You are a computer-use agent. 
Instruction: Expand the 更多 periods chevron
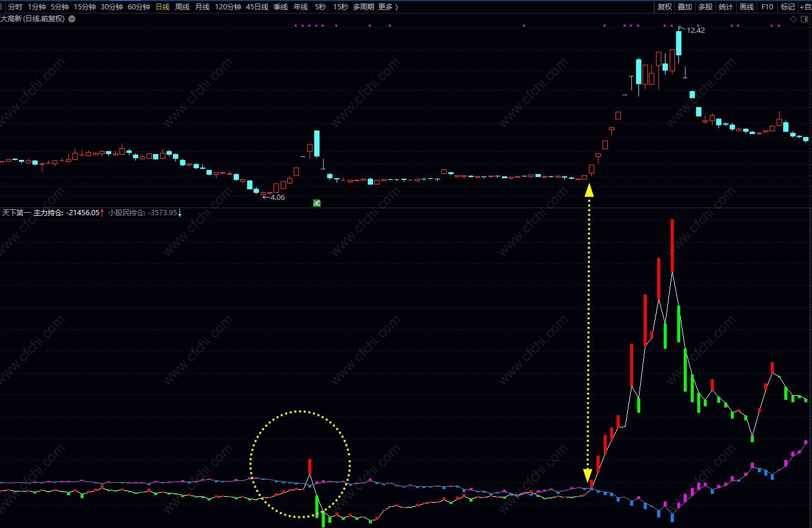(x=396, y=7)
